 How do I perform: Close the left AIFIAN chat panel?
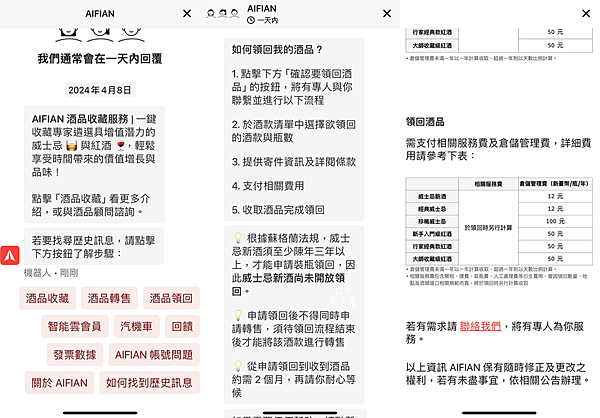187,14
